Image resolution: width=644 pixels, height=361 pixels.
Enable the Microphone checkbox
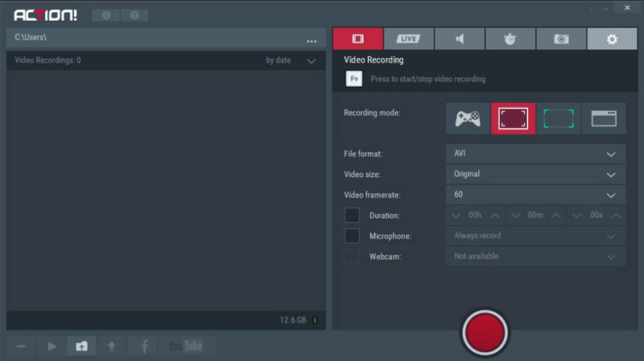pyautogui.click(x=352, y=236)
